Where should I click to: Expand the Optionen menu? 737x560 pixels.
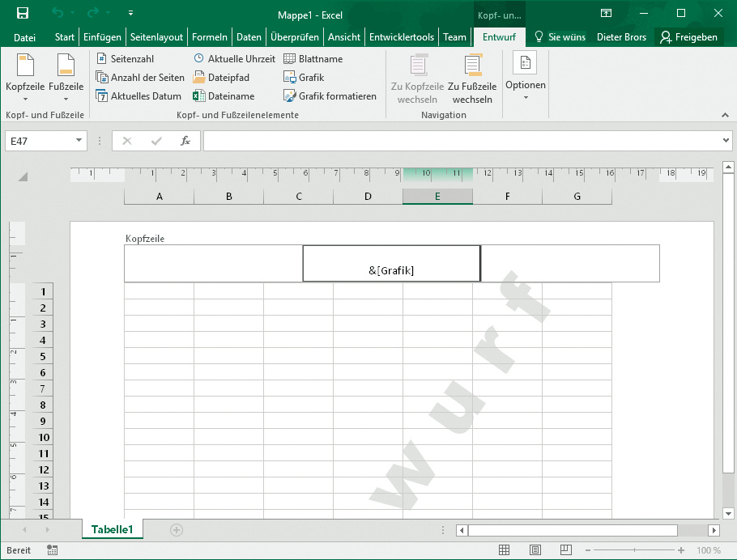coord(525,78)
